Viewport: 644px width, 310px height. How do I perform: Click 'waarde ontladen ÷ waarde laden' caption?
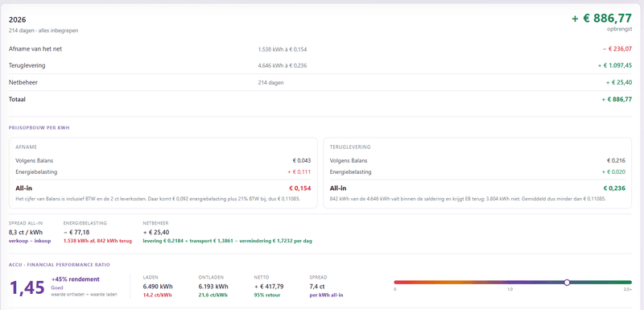(x=85, y=294)
